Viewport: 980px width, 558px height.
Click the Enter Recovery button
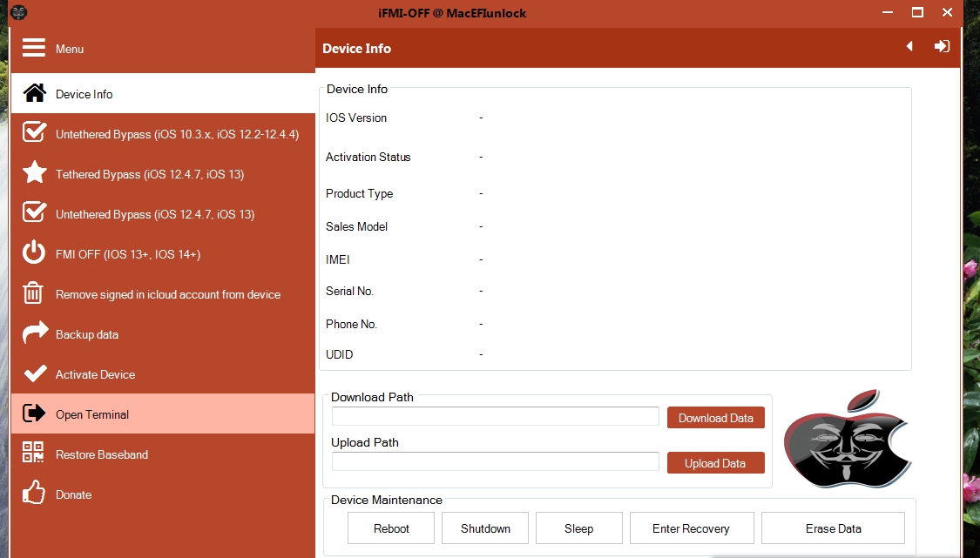tap(692, 528)
